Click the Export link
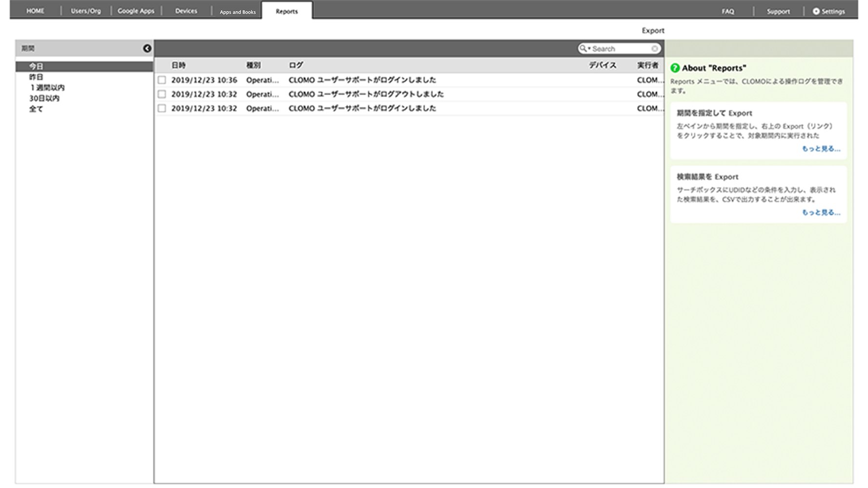The width and height of the screenshot is (868, 488). click(x=653, y=30)
